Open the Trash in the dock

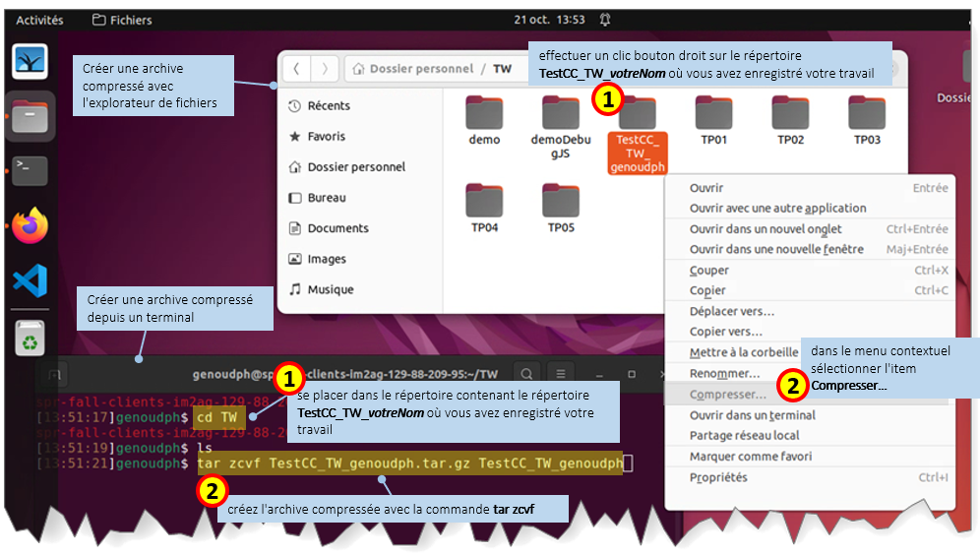(x=30, y=339)
